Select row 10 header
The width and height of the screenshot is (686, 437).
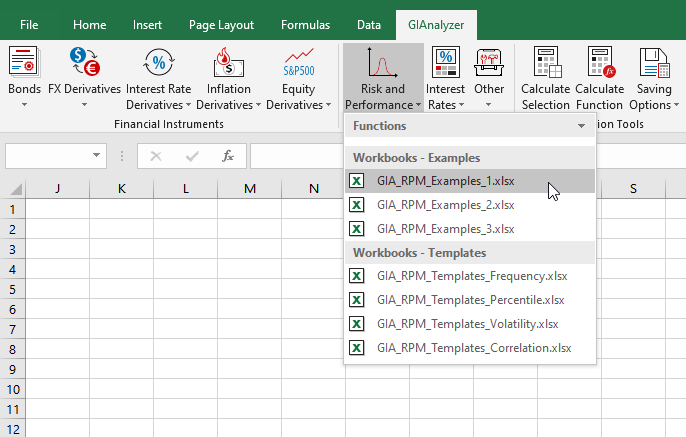click(x=13, y=389)
